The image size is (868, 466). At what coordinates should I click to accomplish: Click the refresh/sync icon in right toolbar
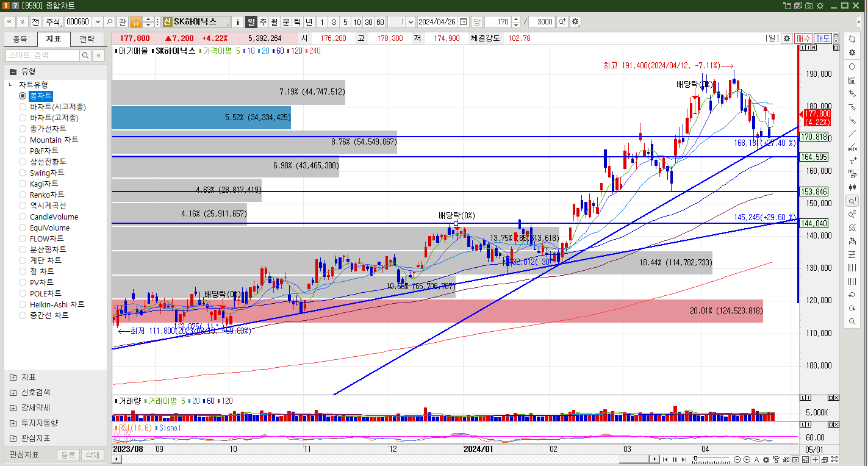852,38
